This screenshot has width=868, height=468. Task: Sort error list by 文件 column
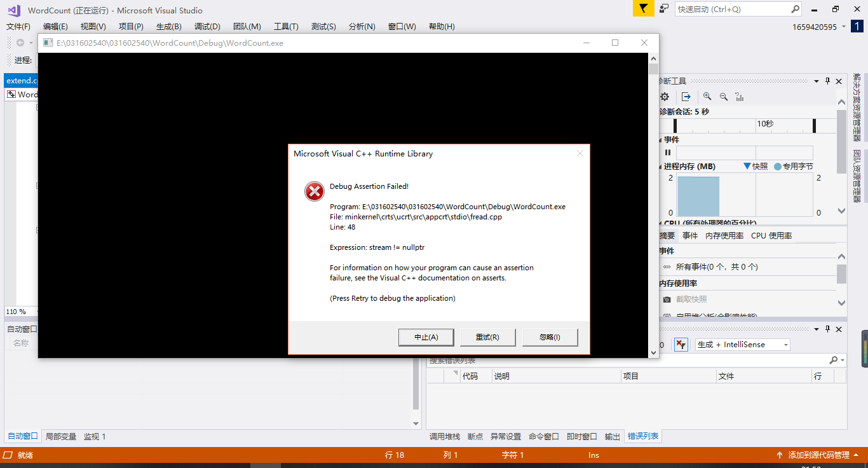(x=764, y=376)
